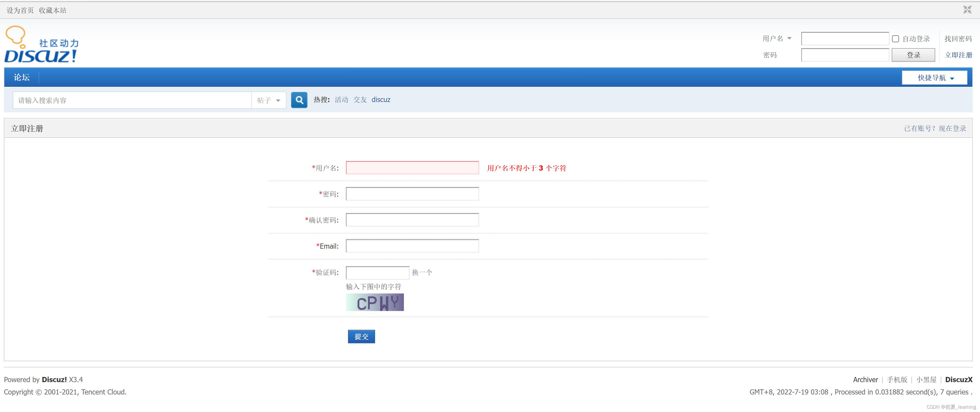Focus the Email input field

[x=412, y=246]
